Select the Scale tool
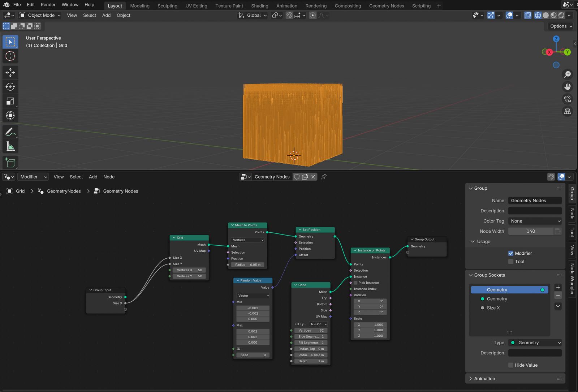This screenshot has height=392, width=578. 10,101
